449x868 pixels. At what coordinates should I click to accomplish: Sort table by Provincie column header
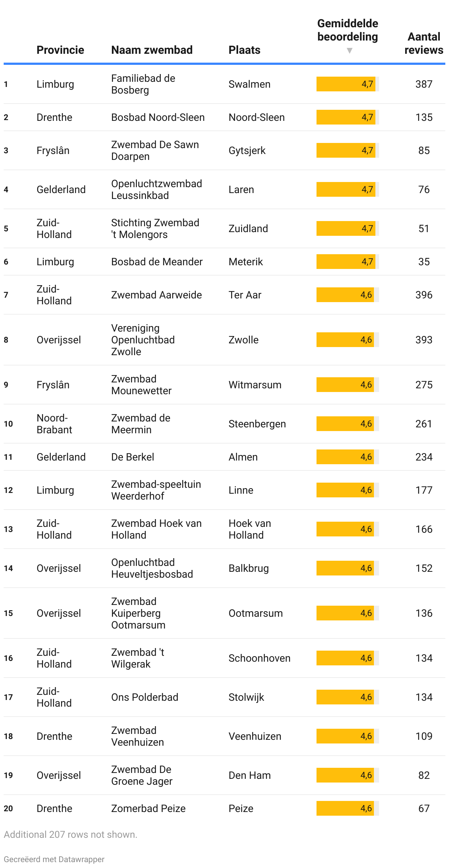pos(60,50)
